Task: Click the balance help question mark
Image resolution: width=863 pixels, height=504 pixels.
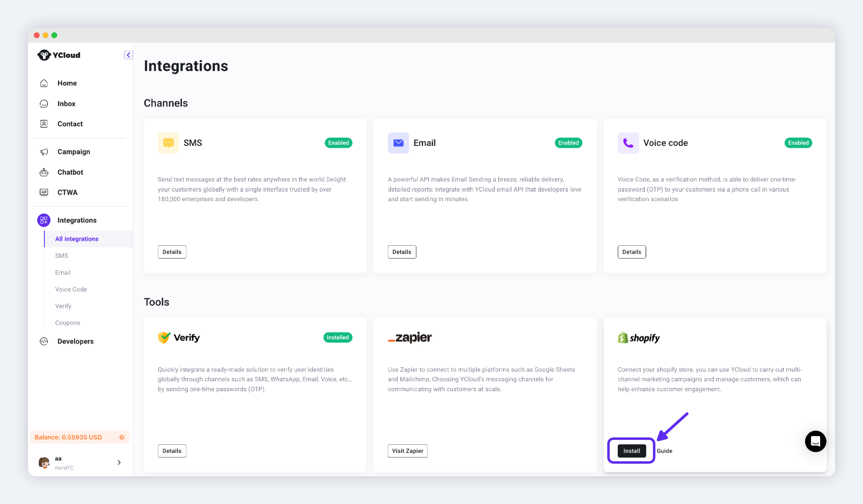Action: click(x=122, y=437)
